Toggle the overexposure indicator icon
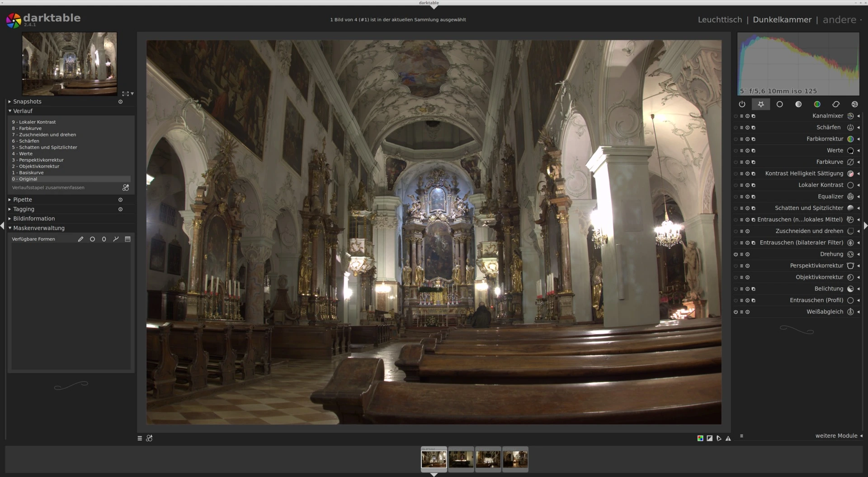The width and height of the screenshot is (868, 477). pos(709,439)
